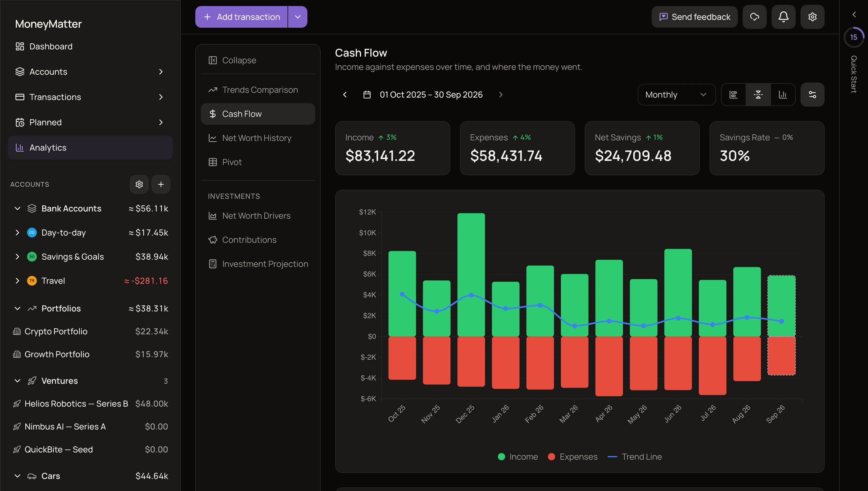The image size is (868, 491).
Task: Open accounts section settings gear
Action: (x=139, y=184)
